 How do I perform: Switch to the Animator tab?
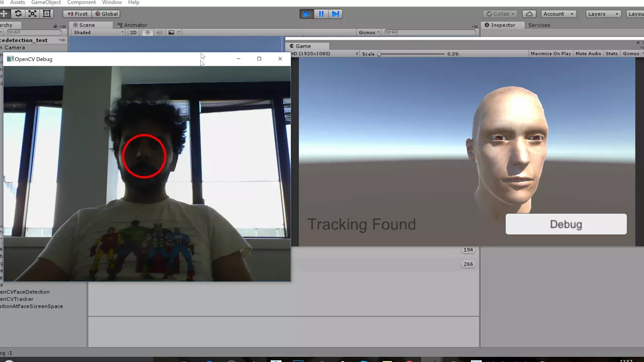[132, 25]
